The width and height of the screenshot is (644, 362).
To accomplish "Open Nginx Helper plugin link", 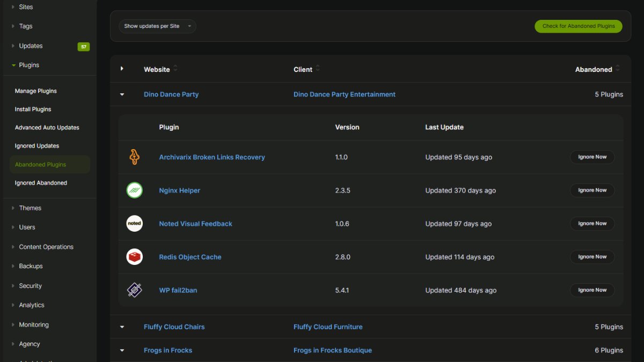I will [x=180, y=190].
